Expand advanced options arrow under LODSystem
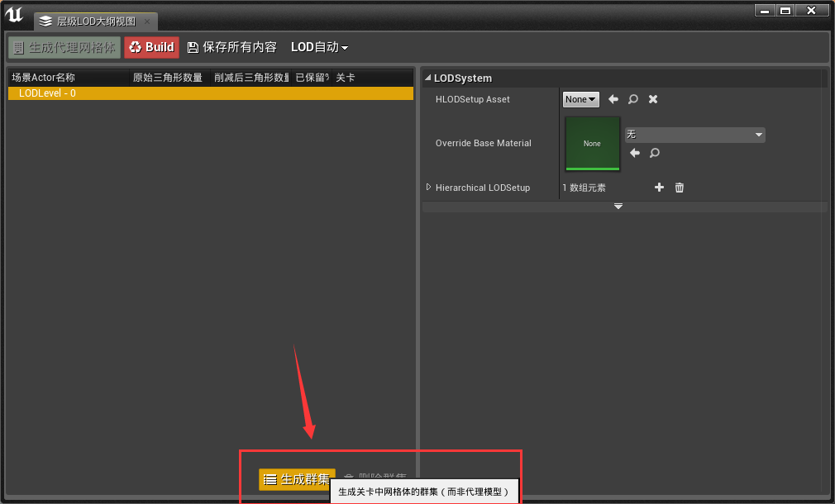 [618, 207]
